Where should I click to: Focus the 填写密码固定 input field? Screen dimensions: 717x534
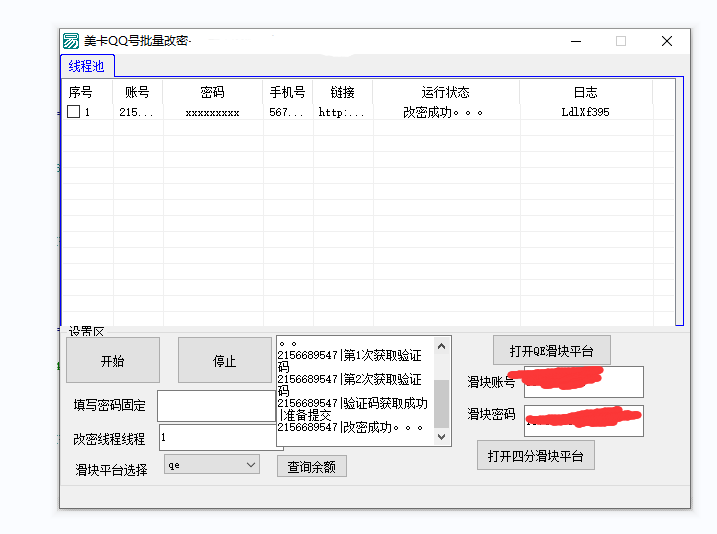point(215,406)
